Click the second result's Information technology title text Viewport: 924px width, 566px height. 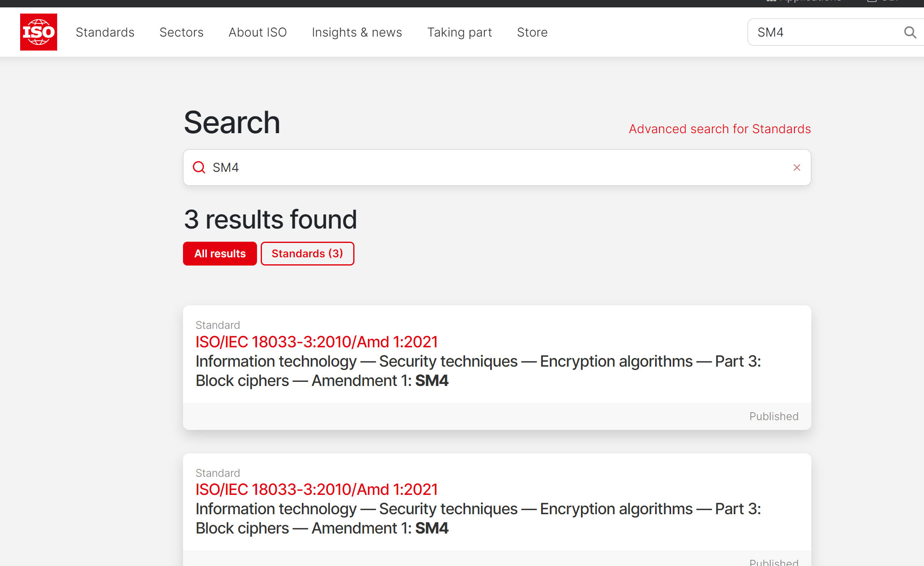pos(478,518)
